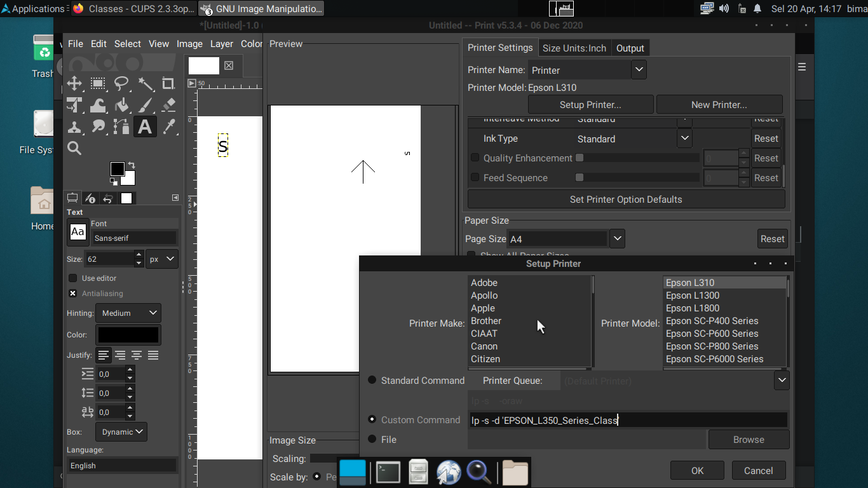
Task: Click Cancel in Setup Printer dialog
Action: (x=758, y=471)
